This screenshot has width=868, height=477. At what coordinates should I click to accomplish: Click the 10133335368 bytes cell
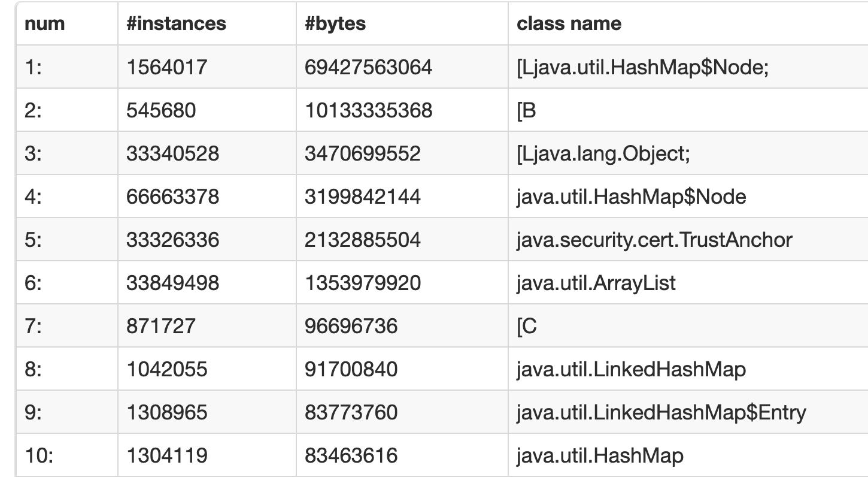pos(368,110)
